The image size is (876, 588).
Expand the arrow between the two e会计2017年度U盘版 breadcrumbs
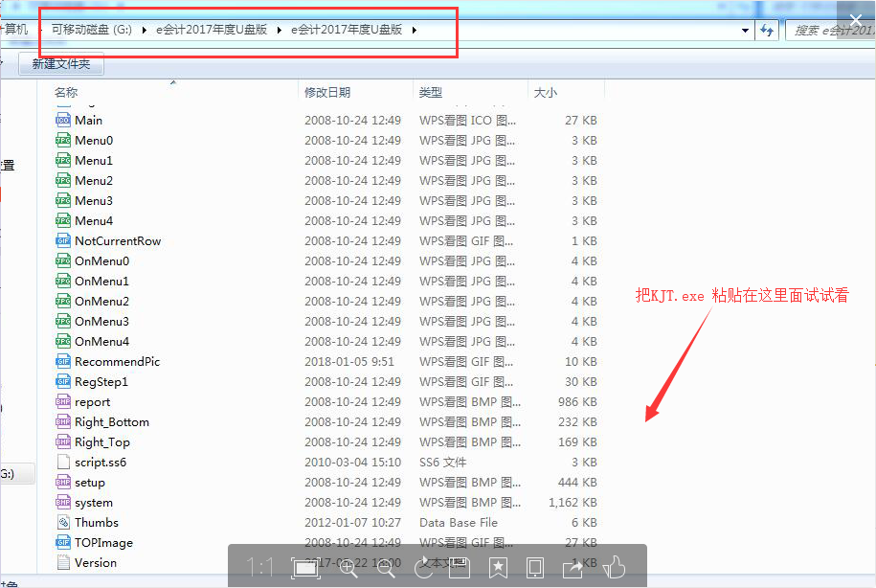(x=279, y=31)
